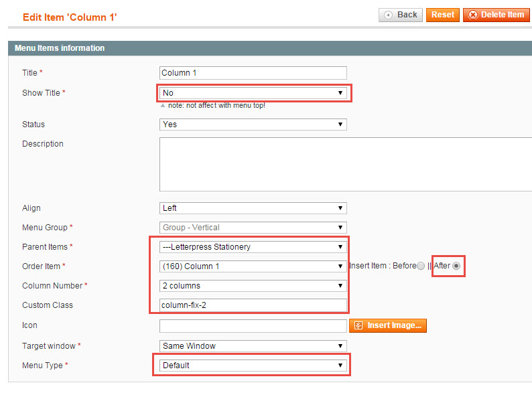Click the "note: not affect with menu top!" text
Viewport: 532px width, 397px height.
(216, 105)
